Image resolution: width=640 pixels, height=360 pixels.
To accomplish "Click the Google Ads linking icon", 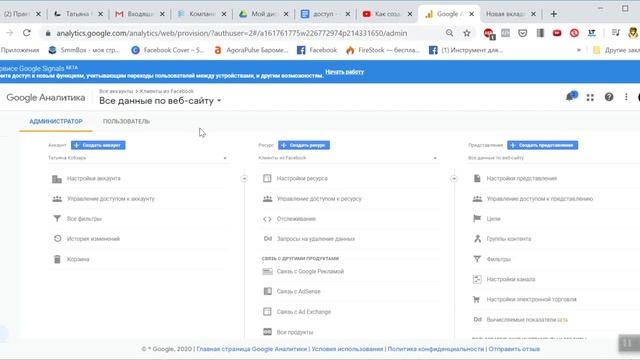I will (267, 271).
